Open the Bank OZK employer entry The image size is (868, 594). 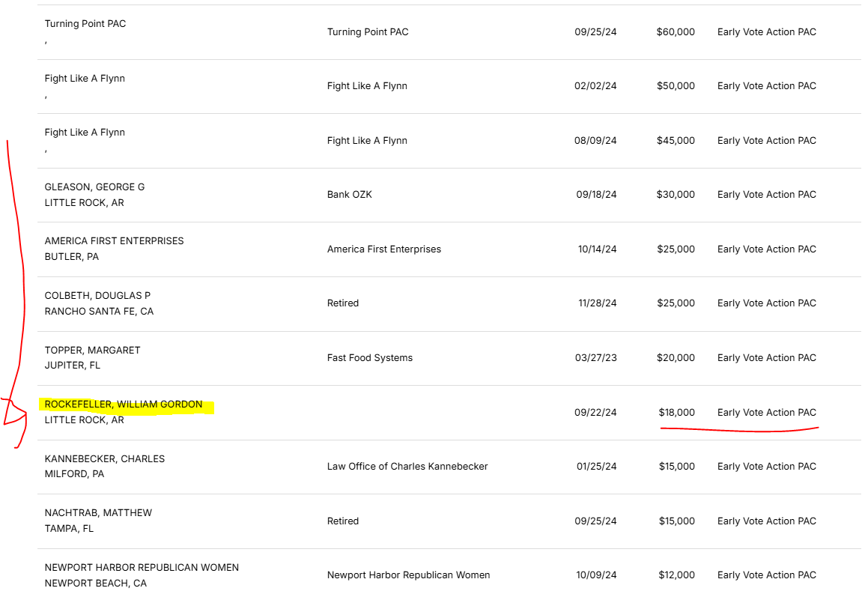pos(349,195)
